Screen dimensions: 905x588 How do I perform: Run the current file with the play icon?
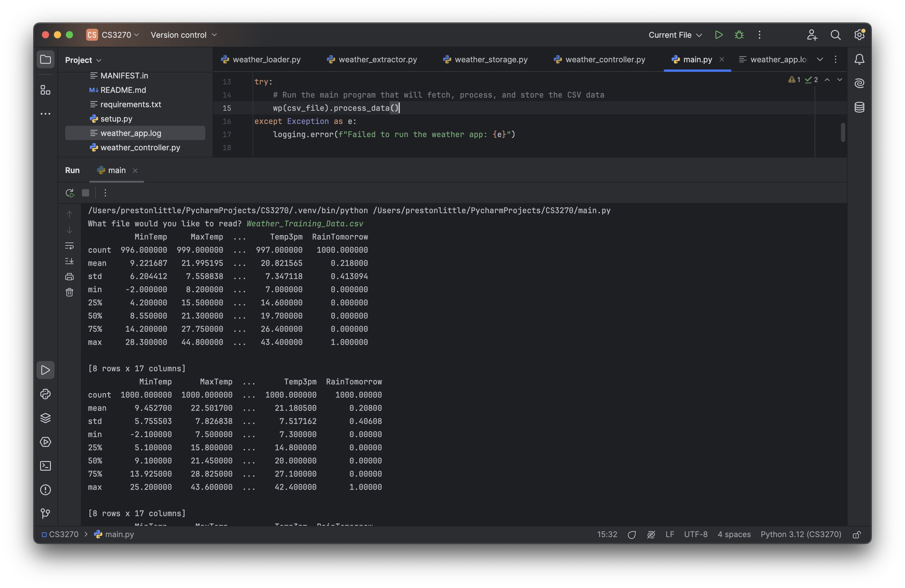[718, 35]
